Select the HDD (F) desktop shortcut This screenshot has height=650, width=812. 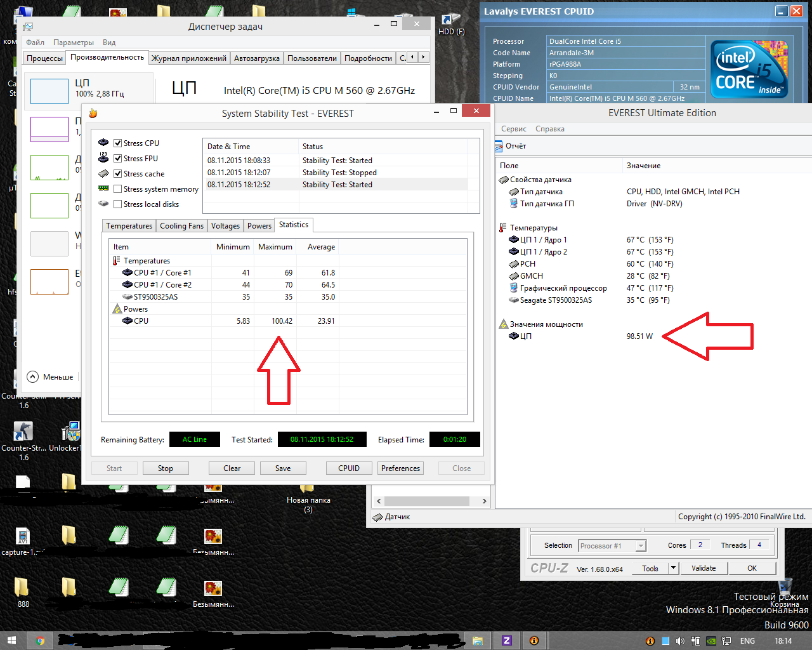451,24
